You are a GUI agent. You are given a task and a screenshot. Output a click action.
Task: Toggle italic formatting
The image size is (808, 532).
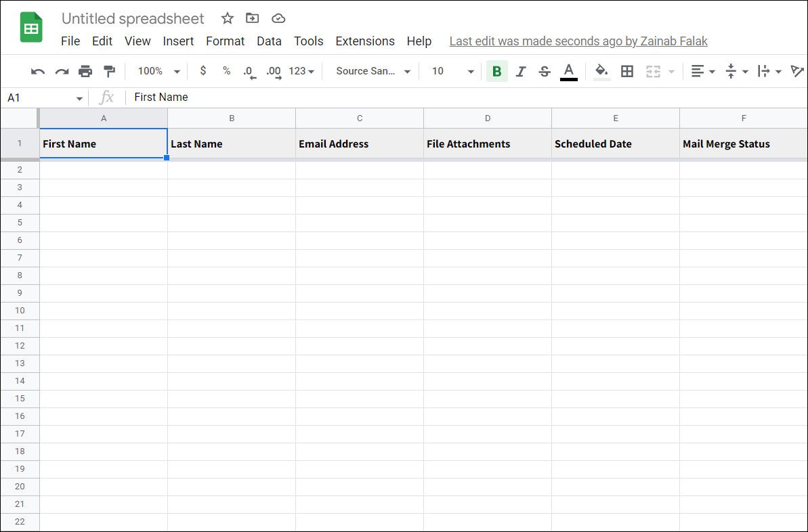(x=520, y=71)
